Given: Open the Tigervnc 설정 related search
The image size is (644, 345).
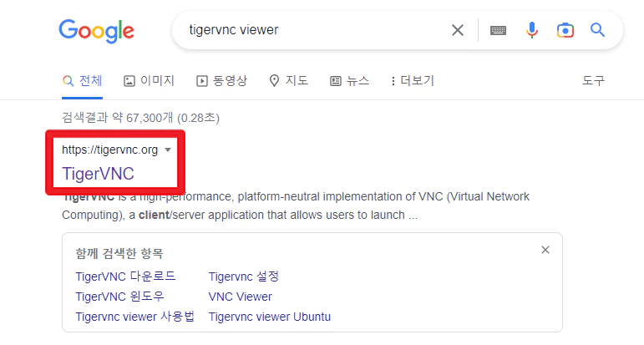Looking at the screenshot, I should (x=244, y=277).
